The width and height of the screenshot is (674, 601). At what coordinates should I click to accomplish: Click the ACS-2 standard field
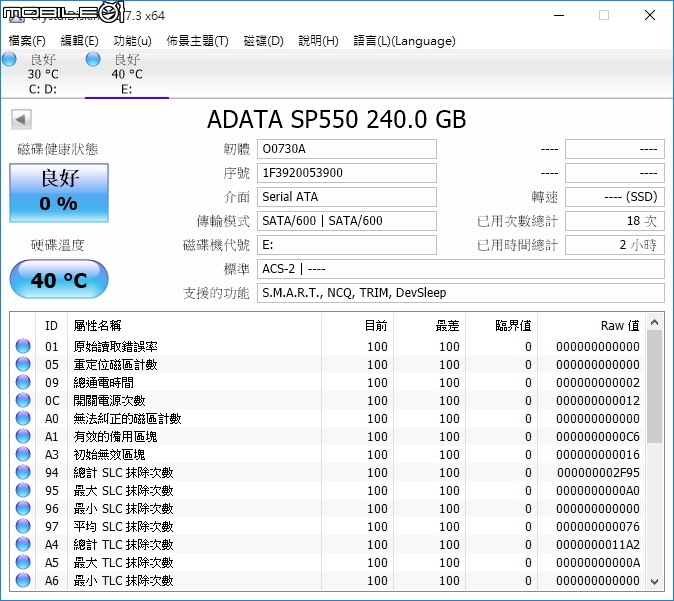tap(461, 269)
